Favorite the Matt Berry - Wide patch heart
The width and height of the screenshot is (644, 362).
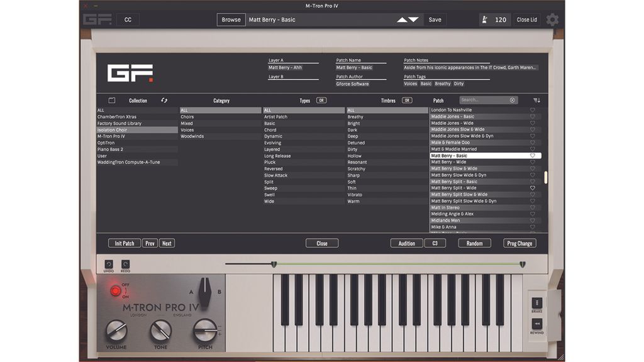532,162
